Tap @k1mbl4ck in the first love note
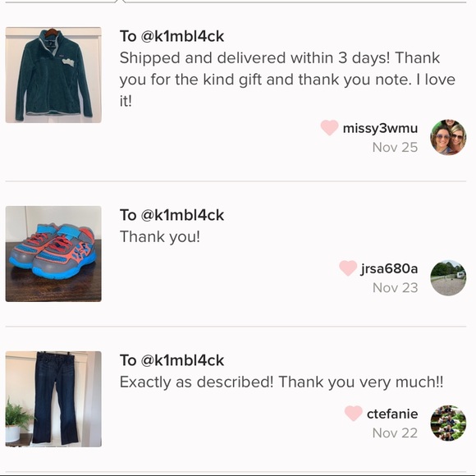 click(x=182, y=36)
